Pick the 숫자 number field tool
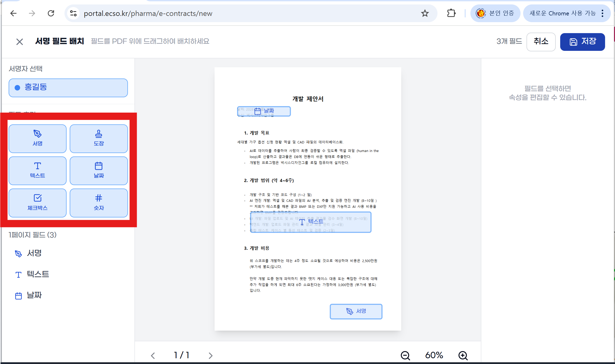Image resolution: width=615 pixels, height=364 pixels. coord(99,203)
